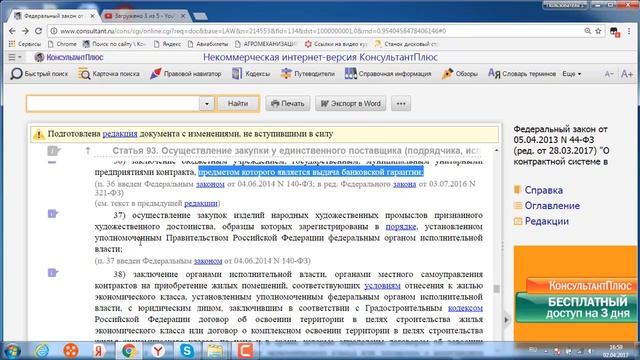The height and width of the screenshot is (360, 640).
Task: Open the кодексом link in paragraph 38
Action: (x=465, y=308)
